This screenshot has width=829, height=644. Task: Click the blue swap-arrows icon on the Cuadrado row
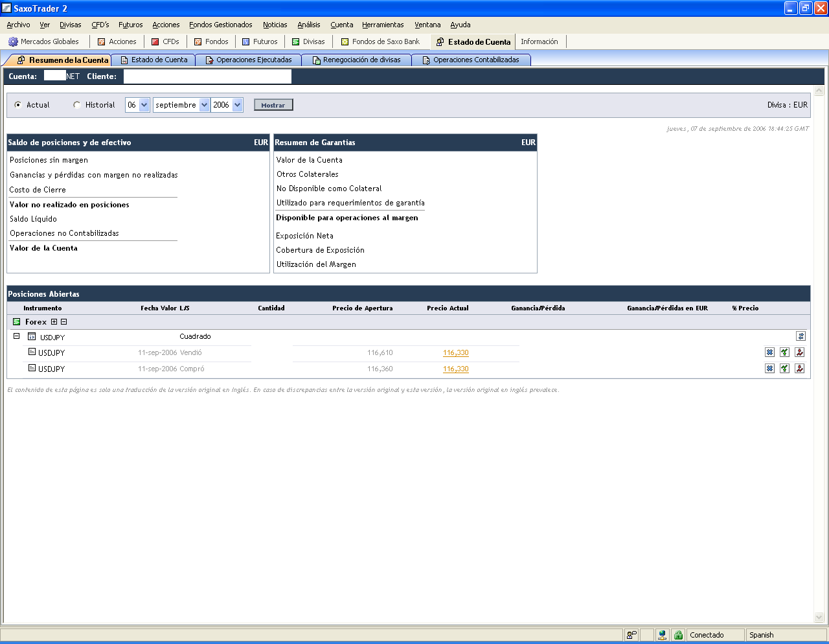coord(801,336)
